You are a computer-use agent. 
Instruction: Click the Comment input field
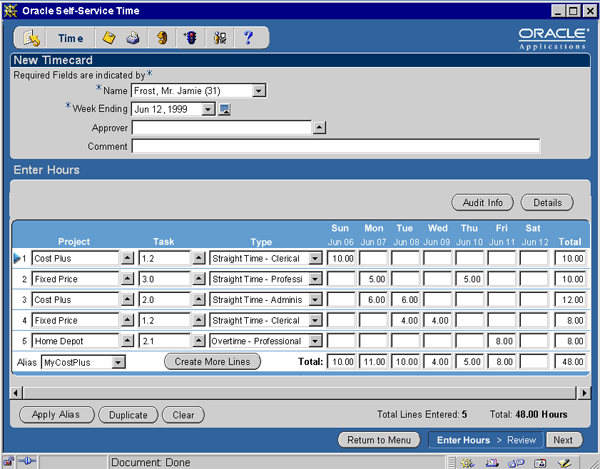click(336, 146)
